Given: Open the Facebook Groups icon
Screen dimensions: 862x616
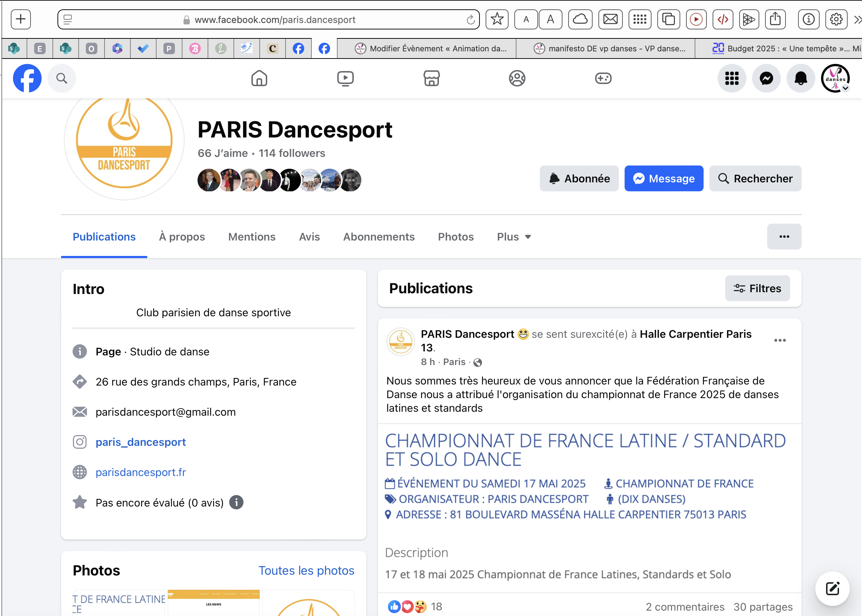Looking at the screenshot, I should pos(517,79).
